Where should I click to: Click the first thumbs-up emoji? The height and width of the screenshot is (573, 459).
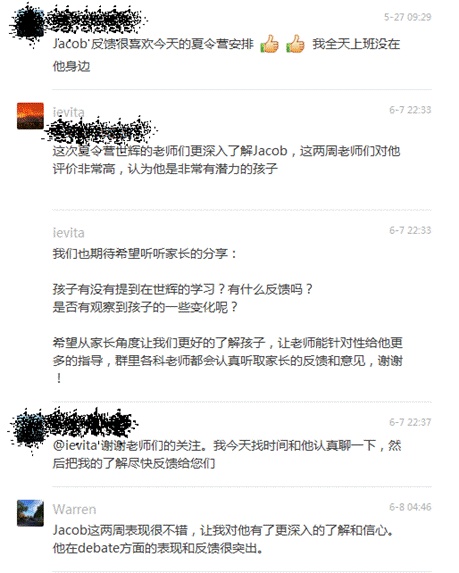point(269,44)
